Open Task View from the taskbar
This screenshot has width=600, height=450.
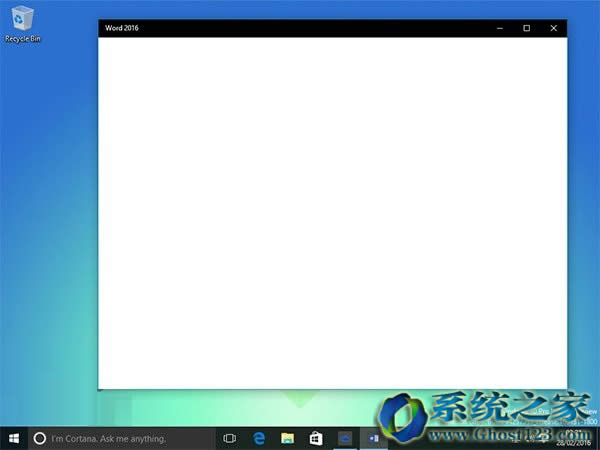pos(229,438)
